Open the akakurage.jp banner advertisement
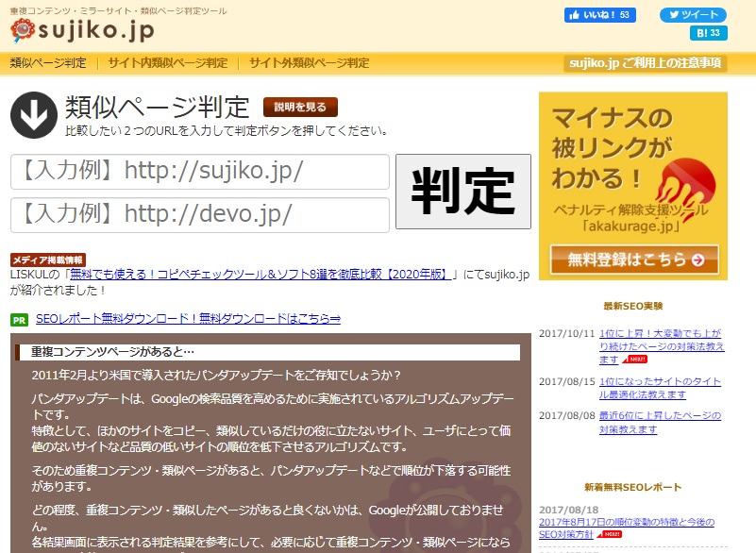Screen dimensions: 756x553 pyautogui.click(x=632, y=186)
